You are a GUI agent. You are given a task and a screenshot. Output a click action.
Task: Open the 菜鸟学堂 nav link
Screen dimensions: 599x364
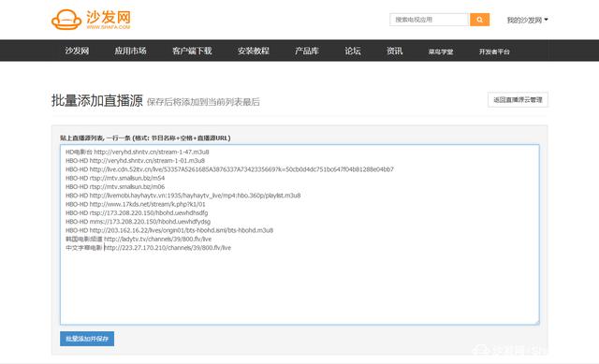(x=441, y=51)
